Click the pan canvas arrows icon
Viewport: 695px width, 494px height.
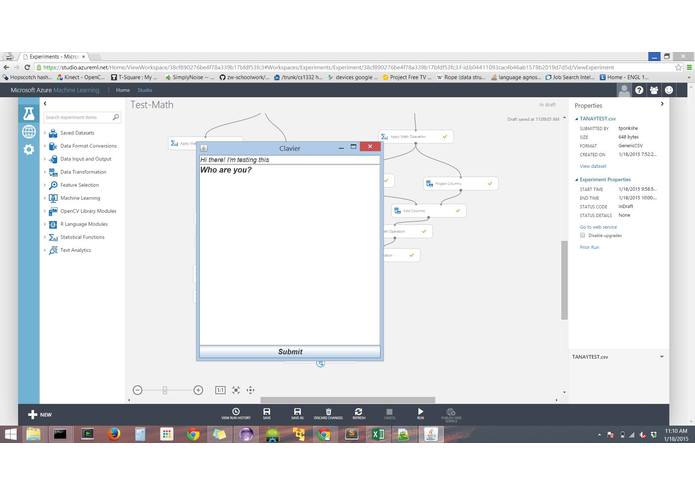point(250,390)
